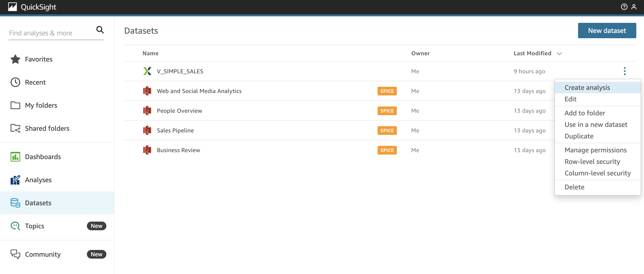This screenshot has height=274, width=644.
Task: Click the Favorites star icon
Action: tap(15, 59)
